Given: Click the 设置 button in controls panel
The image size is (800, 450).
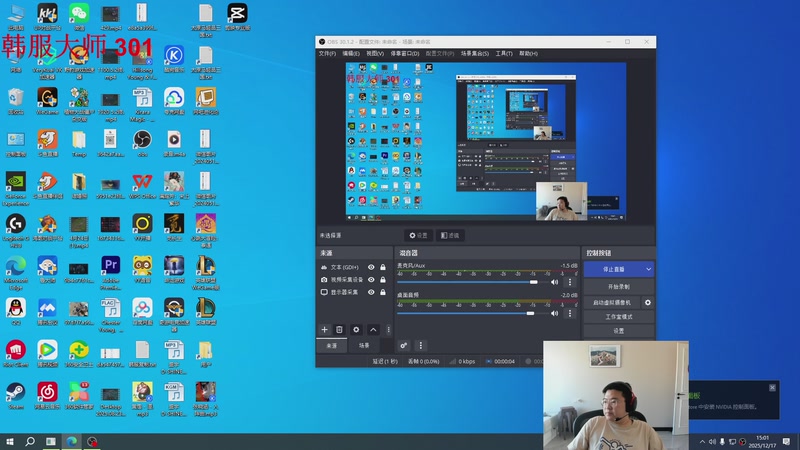Looking at the screenshot, I should pyautogui.click(x=619, y=331).
